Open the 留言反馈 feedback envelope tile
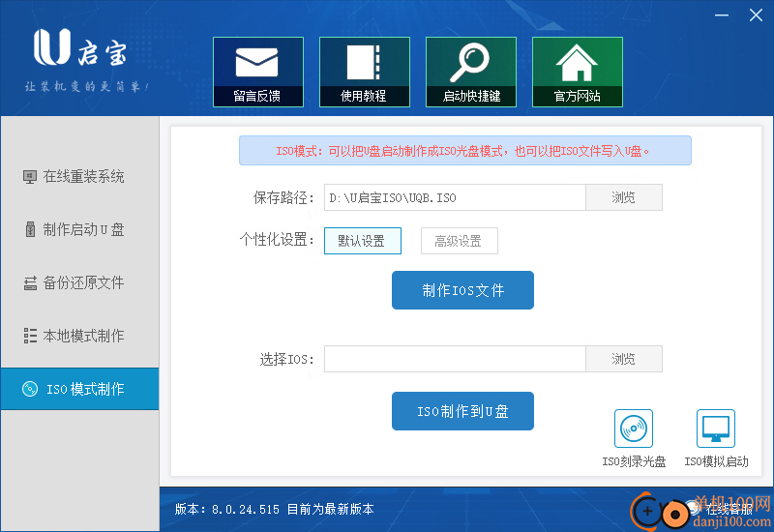This screenshot has width=774, height=532. click(x=258, y=72)
